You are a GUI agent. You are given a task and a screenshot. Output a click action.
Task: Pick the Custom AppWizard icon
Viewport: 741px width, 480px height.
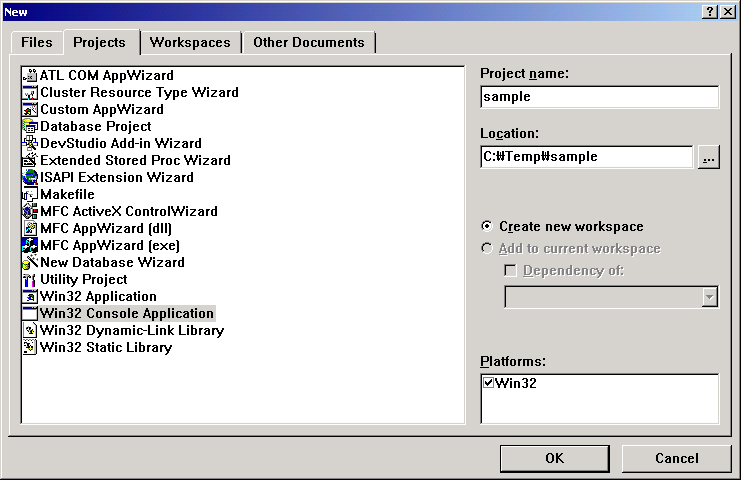(30, 109)
